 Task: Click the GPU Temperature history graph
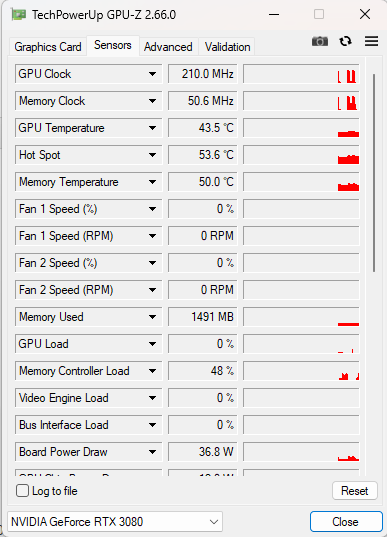click(301, 128)
